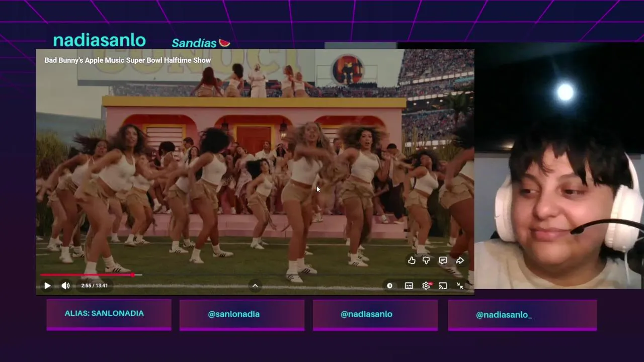Expand the chevron-up panel in player
The height and width of the screenshot is (362, 644).
255,286
